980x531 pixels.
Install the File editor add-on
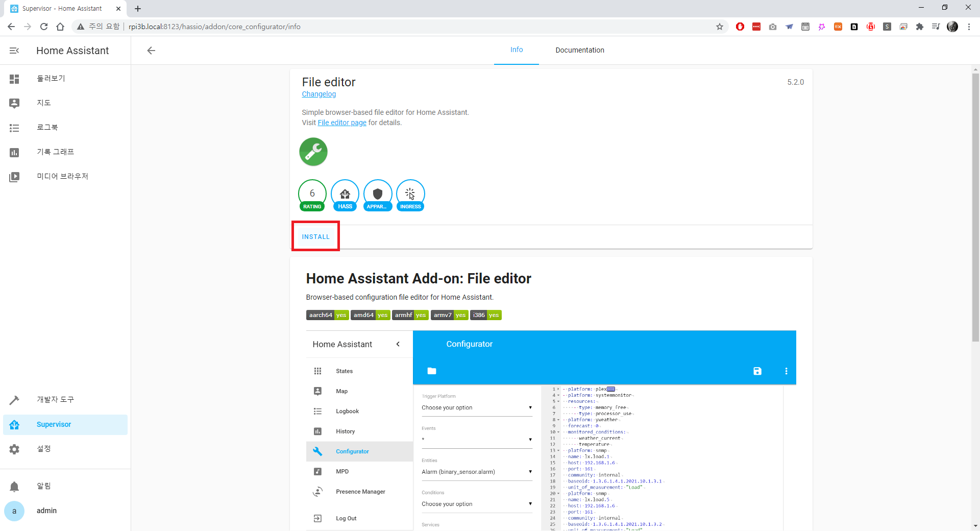pyautogui.click(x=315, y=237)
